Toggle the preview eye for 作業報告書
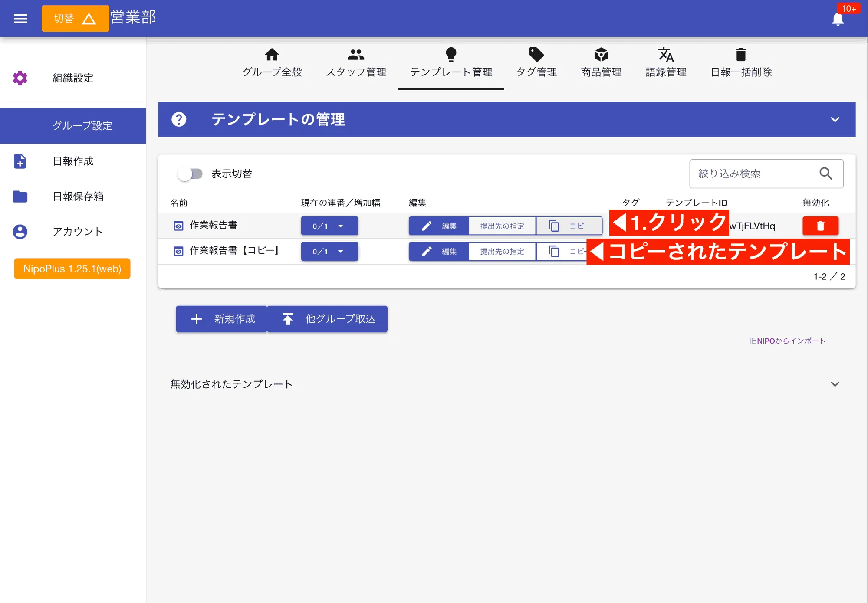This screenshot has height=603, width=868. click(179, 225)
